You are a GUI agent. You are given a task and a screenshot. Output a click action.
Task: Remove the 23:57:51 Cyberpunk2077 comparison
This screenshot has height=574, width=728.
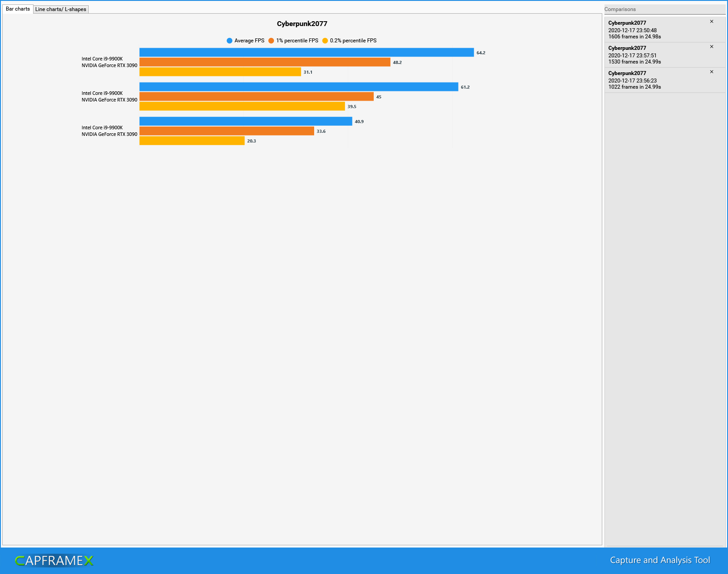point(712,47)
